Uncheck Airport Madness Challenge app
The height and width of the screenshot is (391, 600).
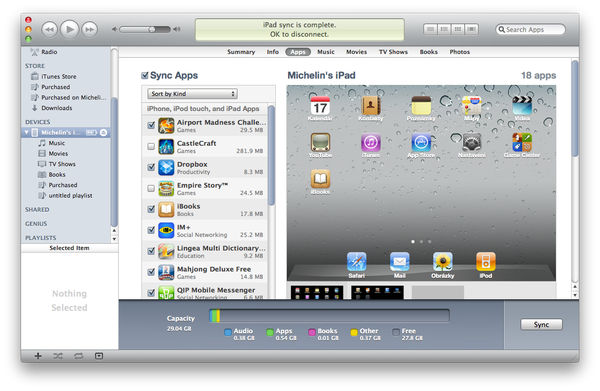point(151,125)
